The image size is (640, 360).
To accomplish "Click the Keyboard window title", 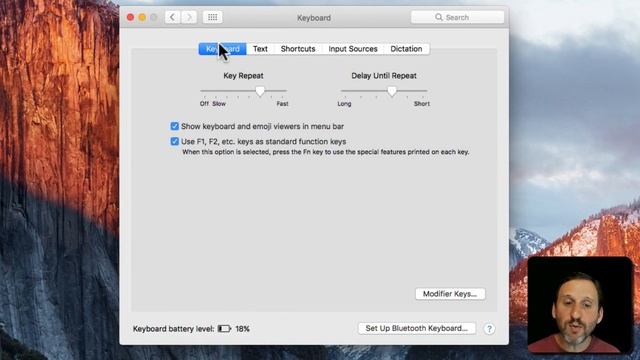I will click(314, 18).
